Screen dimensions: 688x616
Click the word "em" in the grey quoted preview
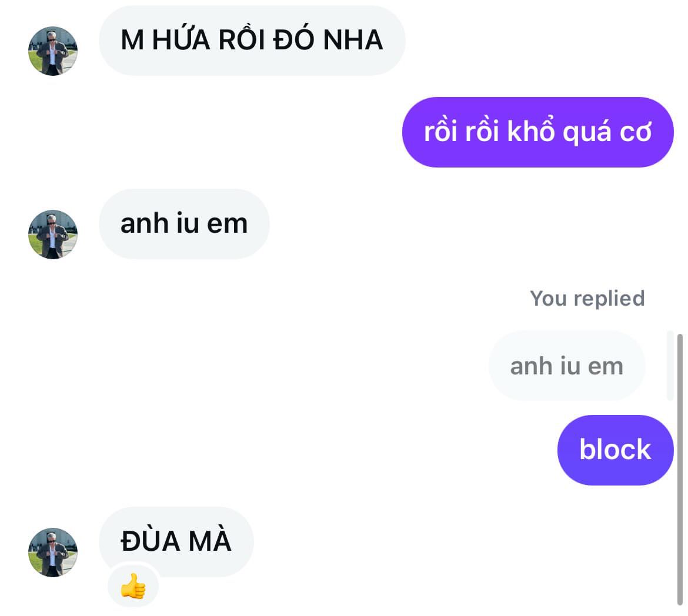pos(606,366)
